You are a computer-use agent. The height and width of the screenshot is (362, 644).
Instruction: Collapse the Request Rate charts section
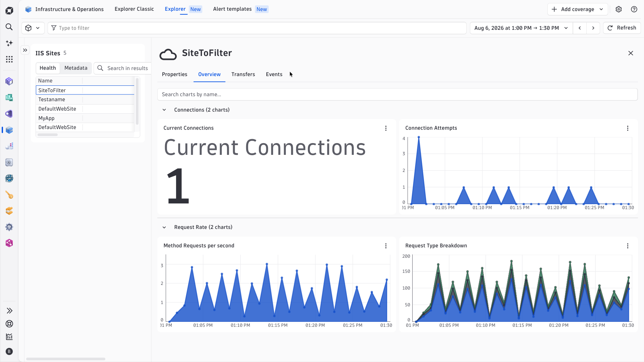point(164,227)
